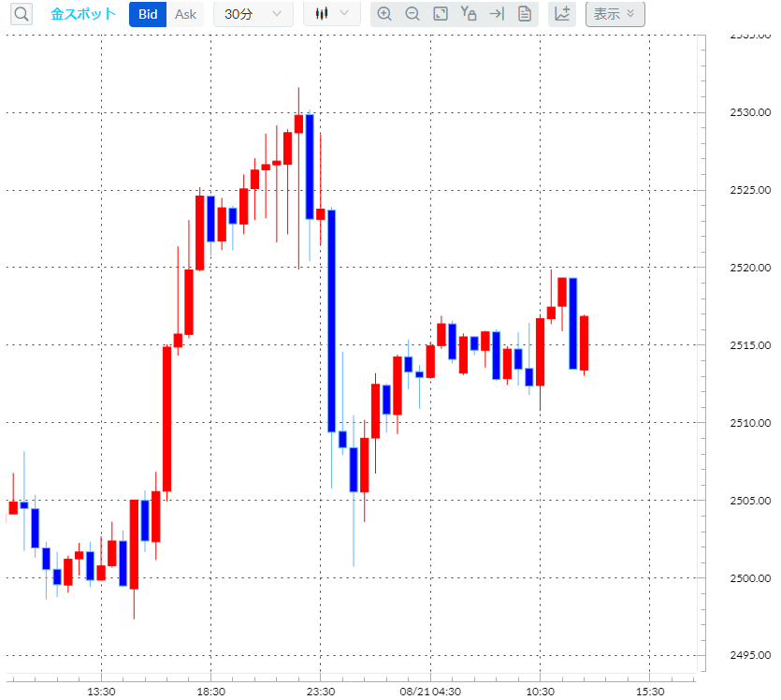
Task: Open the 表示 display menu
Action: [x=615, y=14]
